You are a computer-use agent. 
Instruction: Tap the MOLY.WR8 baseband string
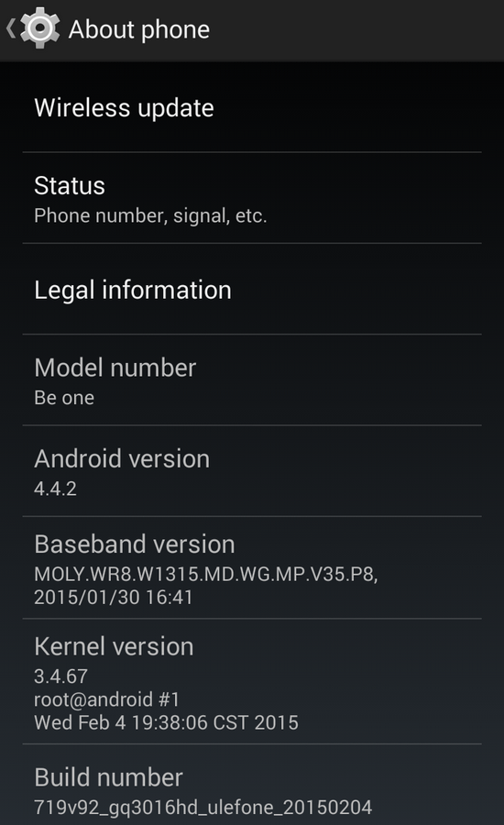[x=206, y=574]
